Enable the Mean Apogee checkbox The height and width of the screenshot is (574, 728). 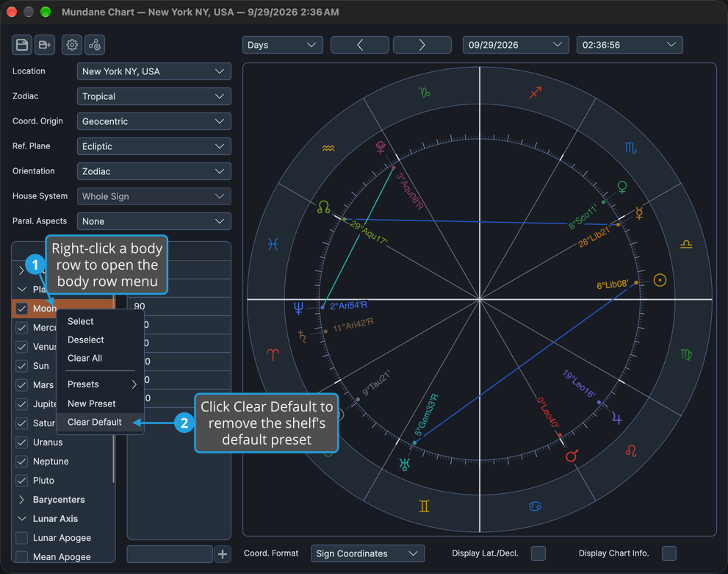coord(22,557)
